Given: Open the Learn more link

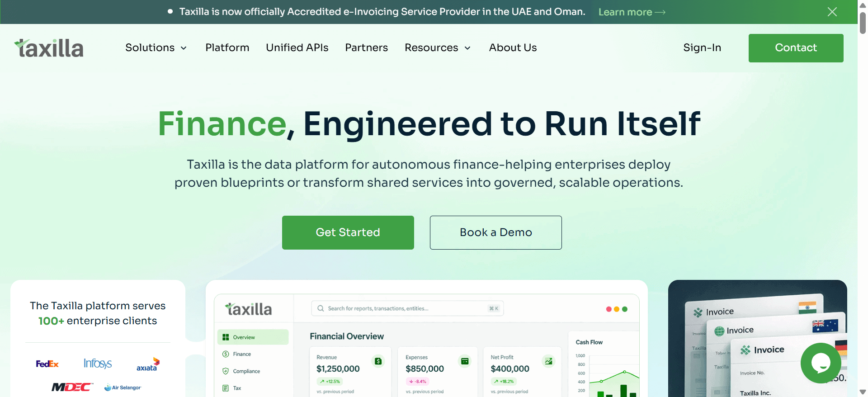Looking at the screenshot, I should [x=632, y=12].
